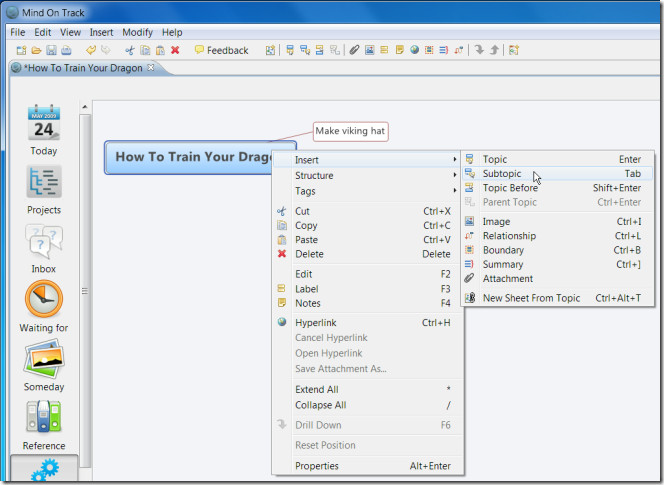Click the Paste toolbar icon
Image resolution: width=664 pixels, height=485 pixels.
160,50
